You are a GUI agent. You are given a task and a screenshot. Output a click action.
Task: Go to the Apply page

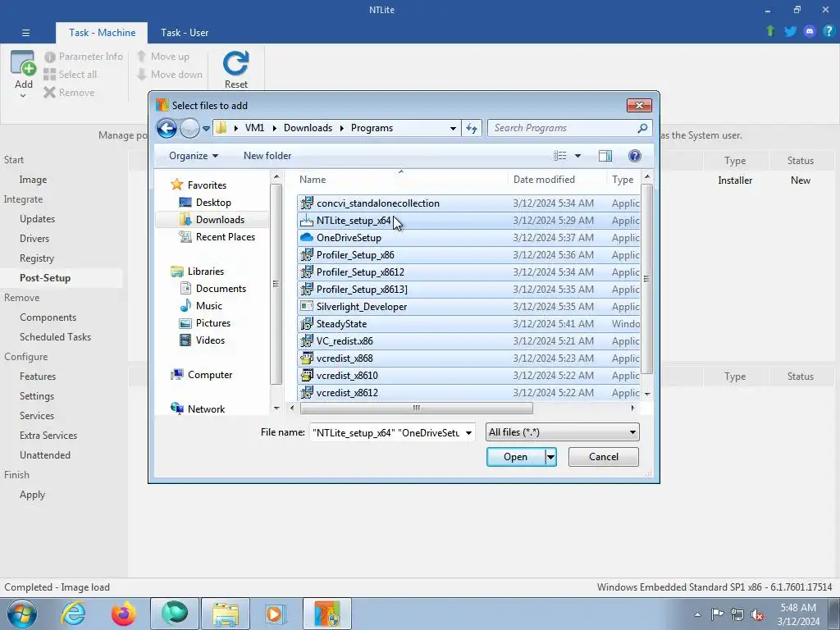click(32, 495)
